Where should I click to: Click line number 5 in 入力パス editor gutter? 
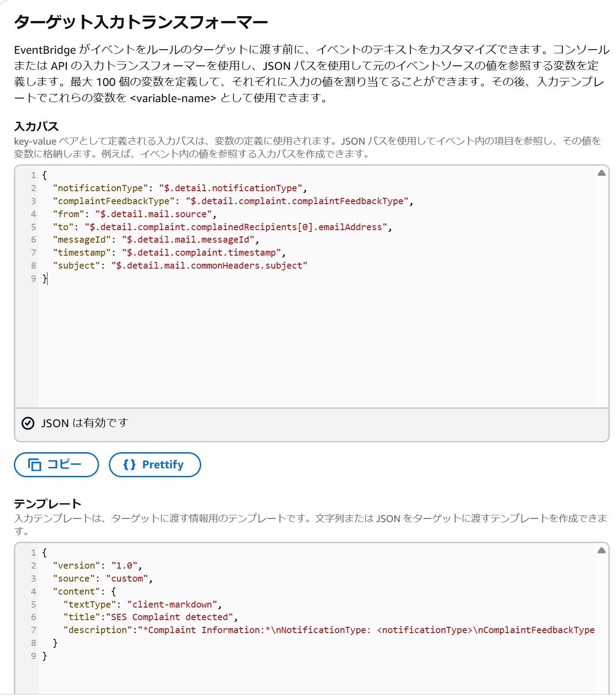coord(33,227)
